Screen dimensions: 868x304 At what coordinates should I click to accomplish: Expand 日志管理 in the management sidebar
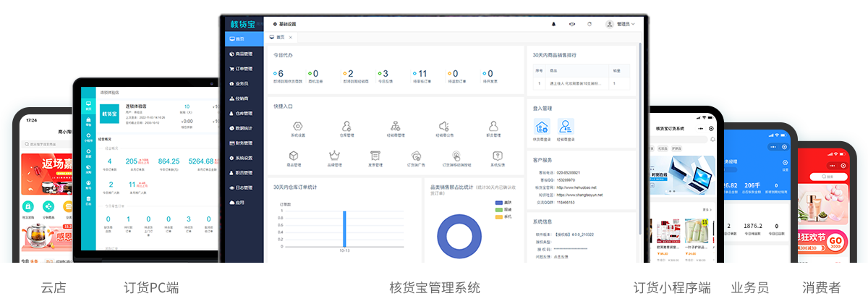244,187
